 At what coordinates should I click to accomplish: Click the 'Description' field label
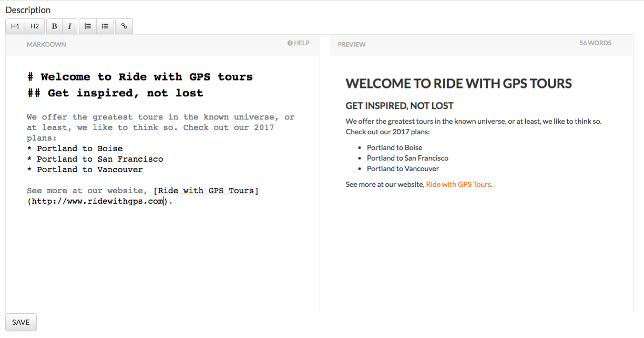point(28,10)
